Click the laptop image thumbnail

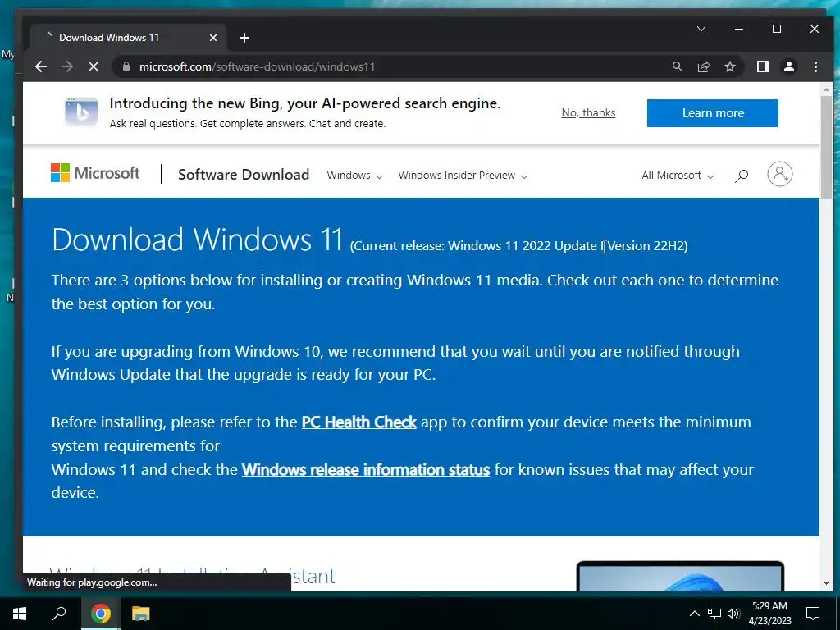coord(680,576)
